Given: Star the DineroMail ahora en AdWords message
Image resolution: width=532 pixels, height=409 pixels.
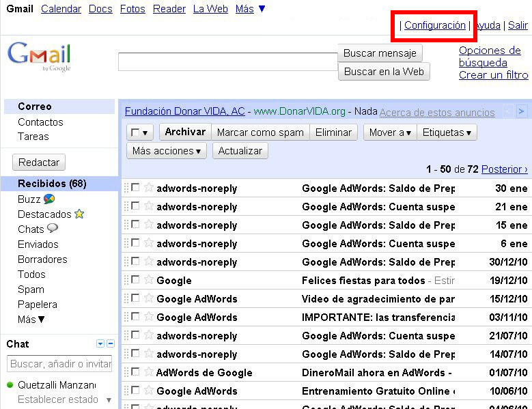Looking at the screenshot, I should click(149, 371).
